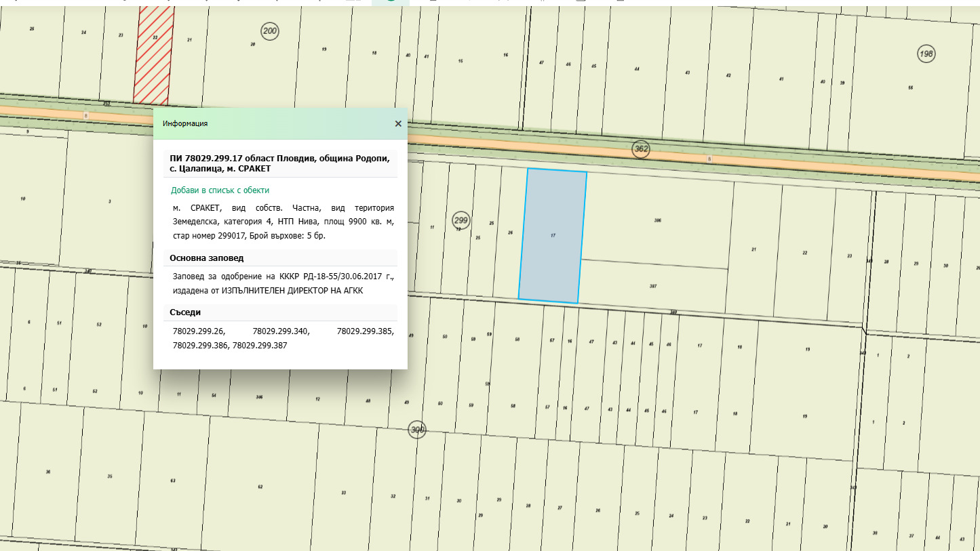The height and width of the screenshot is (551, 980).
Task: Select parcel 62 in the bottom row
Action: (x=260, y=487)
